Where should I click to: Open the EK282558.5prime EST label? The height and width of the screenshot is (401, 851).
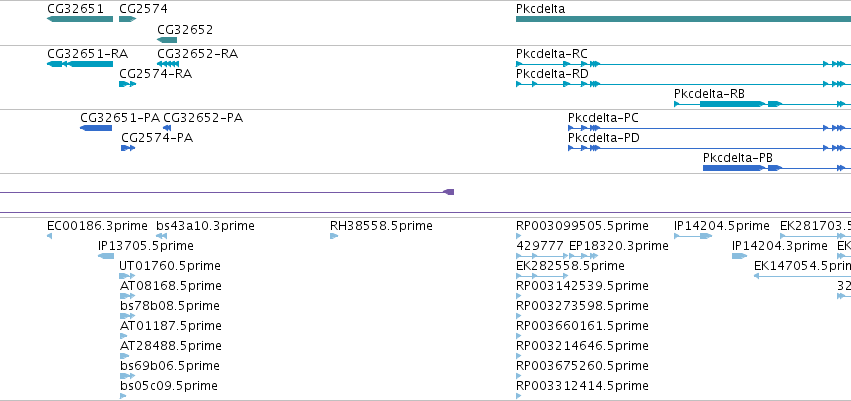pyautogui.click(x=570, y=266)
